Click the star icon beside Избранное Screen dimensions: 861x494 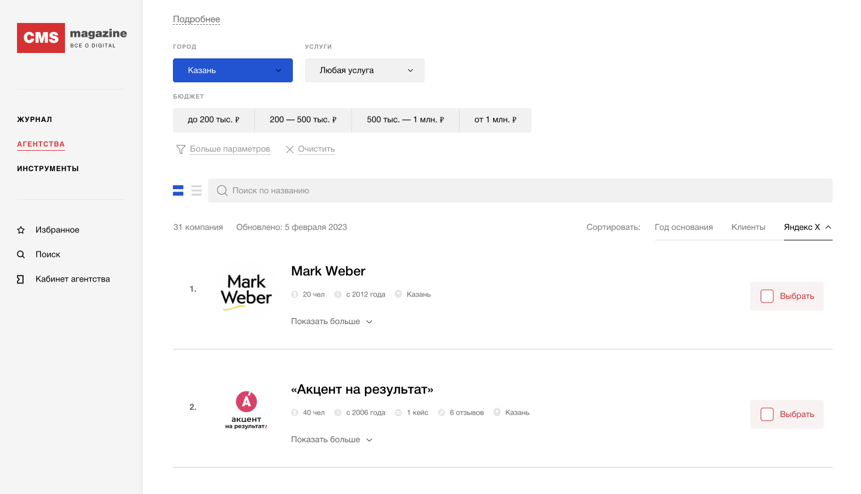tap(21, 230)
